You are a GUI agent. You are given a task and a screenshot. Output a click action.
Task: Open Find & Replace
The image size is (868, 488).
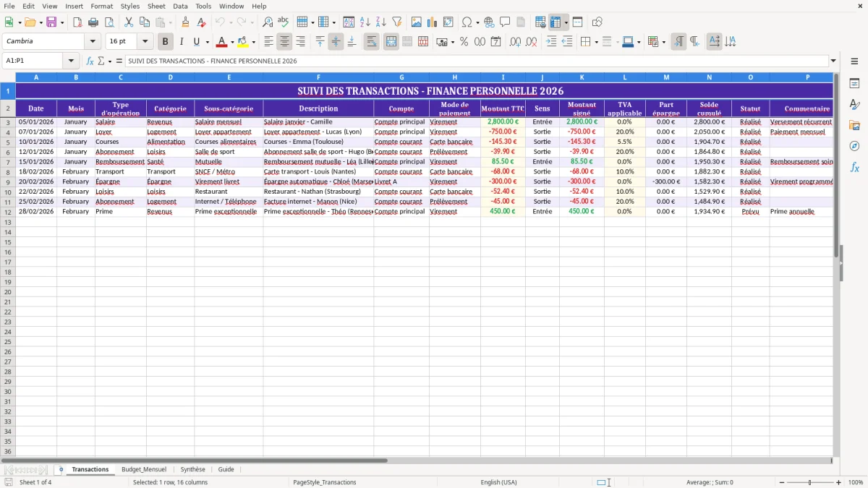tap(268, 22)
